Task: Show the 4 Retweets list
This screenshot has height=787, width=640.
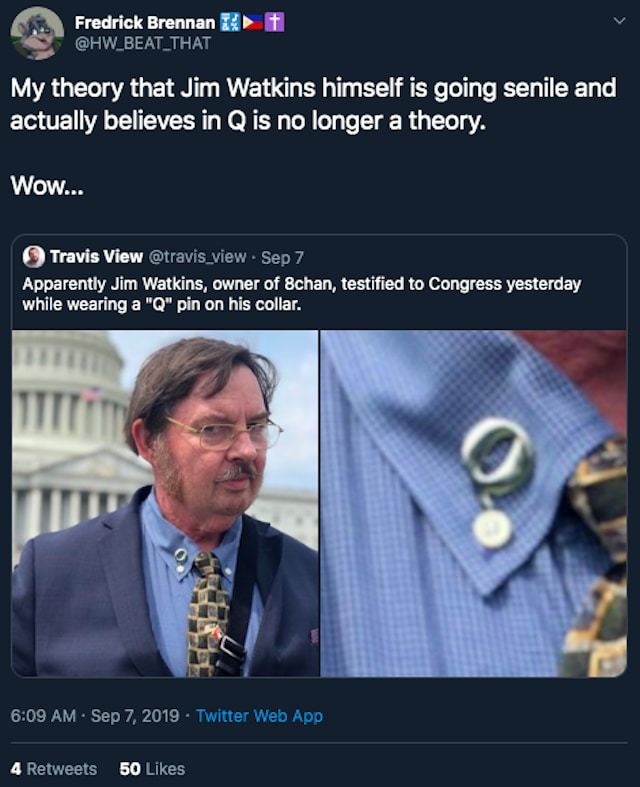Action: [x=53, y=768]
